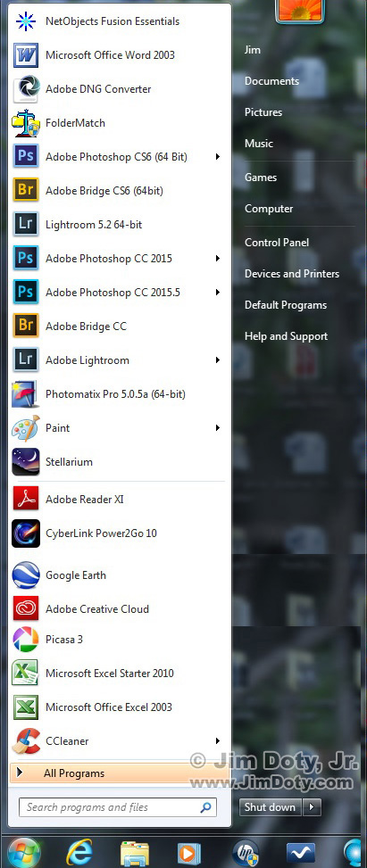Open Internet Explorer from the taskbar

(x=79, y=853)
